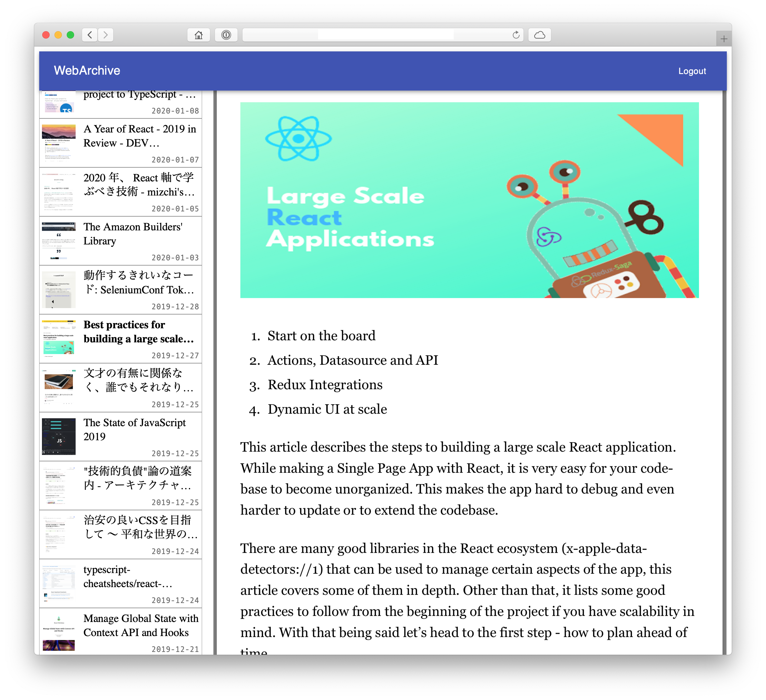Open the 1Password extension icon
This screenshot has height=700, width=766.
coord(226,35)
